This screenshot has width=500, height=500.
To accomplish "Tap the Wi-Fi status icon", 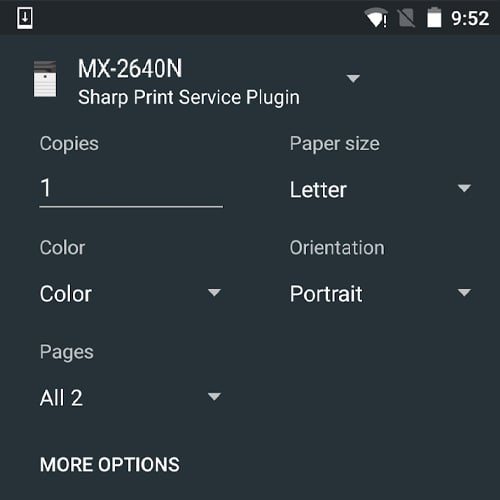I will point(377,18).
